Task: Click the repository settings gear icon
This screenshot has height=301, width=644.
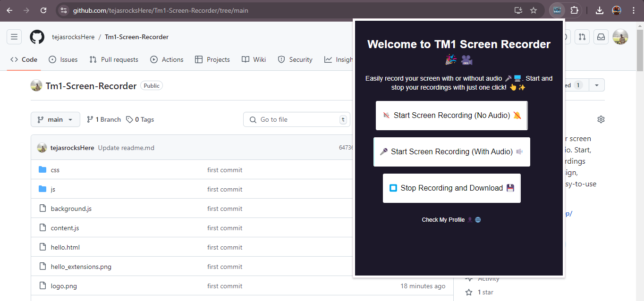Action: 601,119
